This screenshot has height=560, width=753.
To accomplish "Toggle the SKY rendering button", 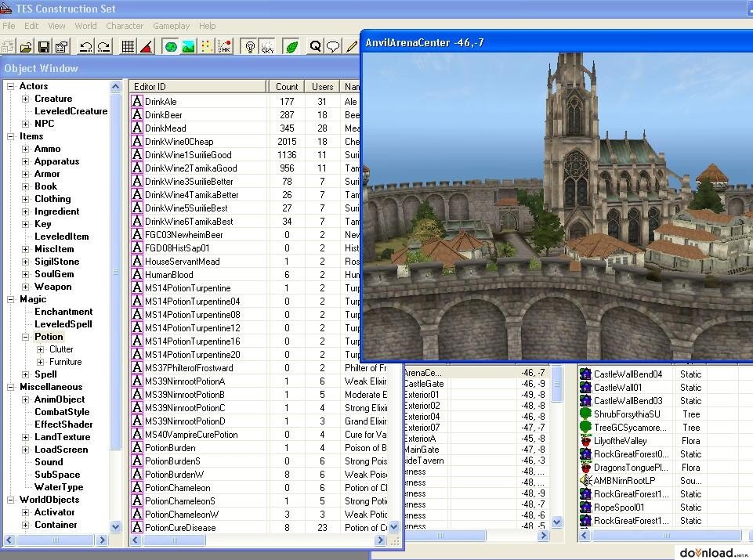I will tap(267, 47).
